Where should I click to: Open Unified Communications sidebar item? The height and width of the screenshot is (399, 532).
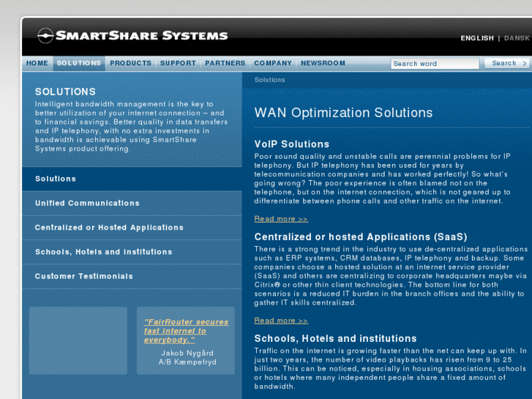[87, 203]
